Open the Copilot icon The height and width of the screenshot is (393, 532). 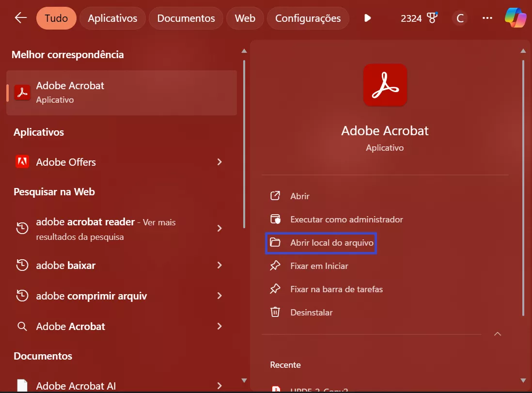[515, 18]
